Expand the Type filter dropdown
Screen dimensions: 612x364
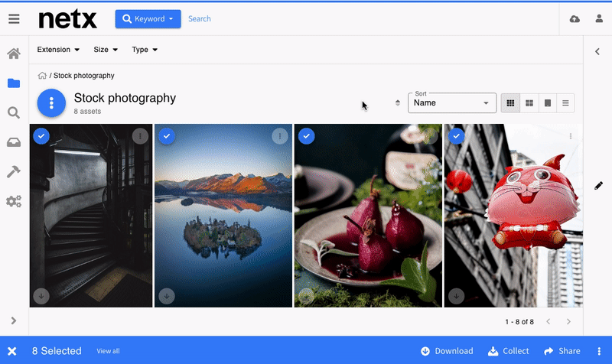[x=145, y=50]
